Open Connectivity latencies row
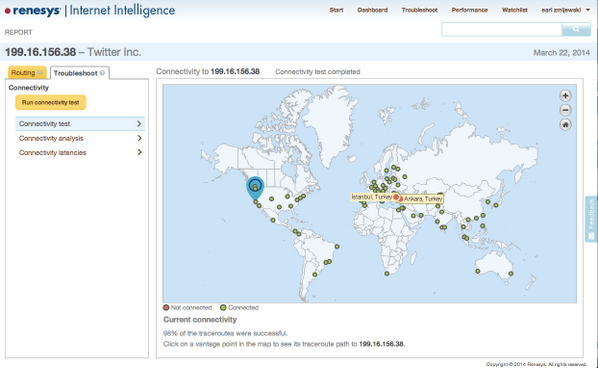598x368 pixels. pos(80,153)
